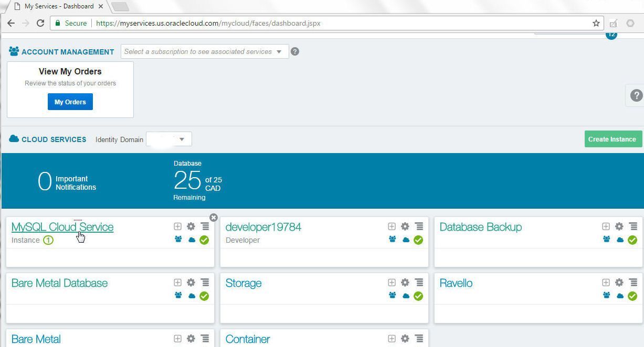
Task: Open the gear settings on Bare Metal Database tile
Action: pyautogui.click(x=191, y=283)
